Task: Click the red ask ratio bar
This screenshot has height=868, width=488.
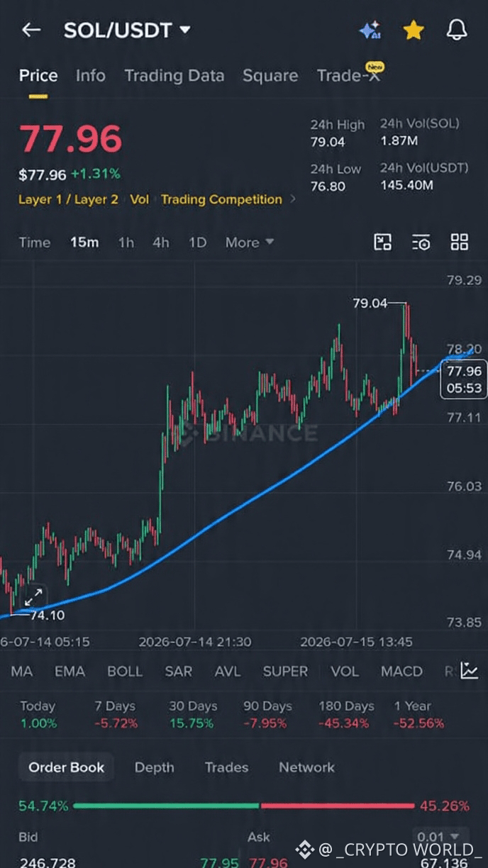Action: click(338, 806)
